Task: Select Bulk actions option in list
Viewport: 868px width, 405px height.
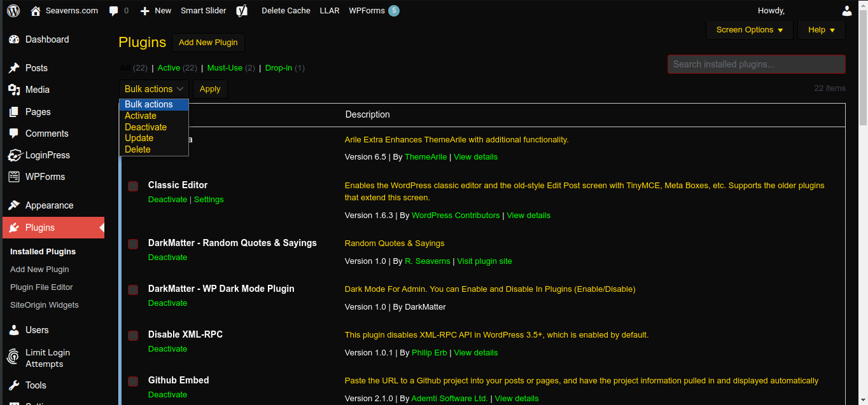Action: (x=154, y=104)
